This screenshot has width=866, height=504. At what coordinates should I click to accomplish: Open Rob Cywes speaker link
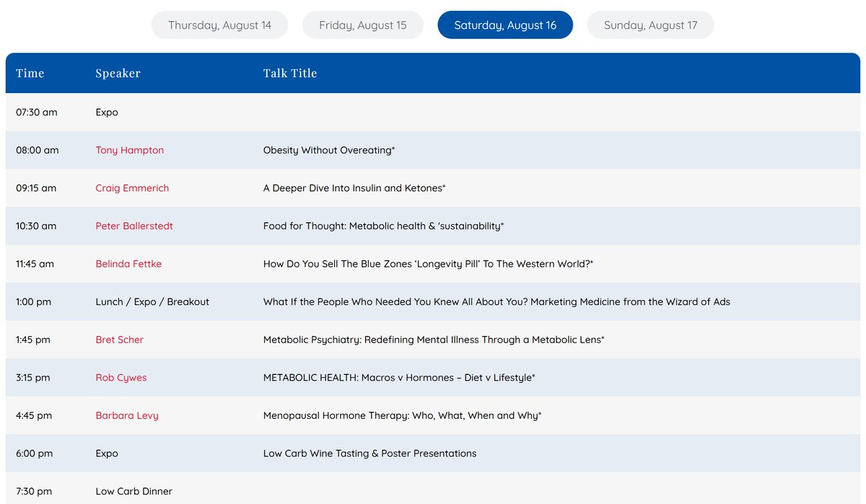[121, 378]
